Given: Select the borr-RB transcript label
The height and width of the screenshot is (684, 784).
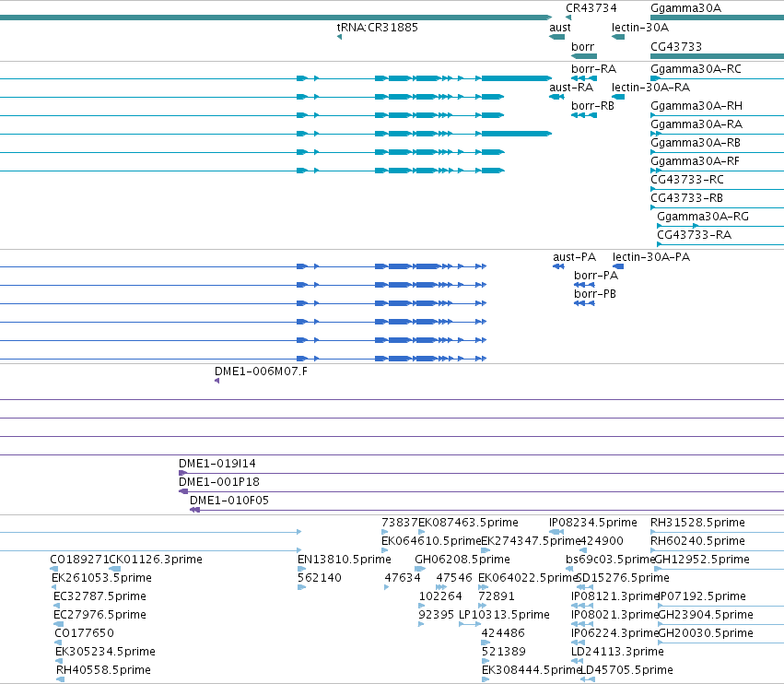Looking at the screenshot, I should 592,106.
